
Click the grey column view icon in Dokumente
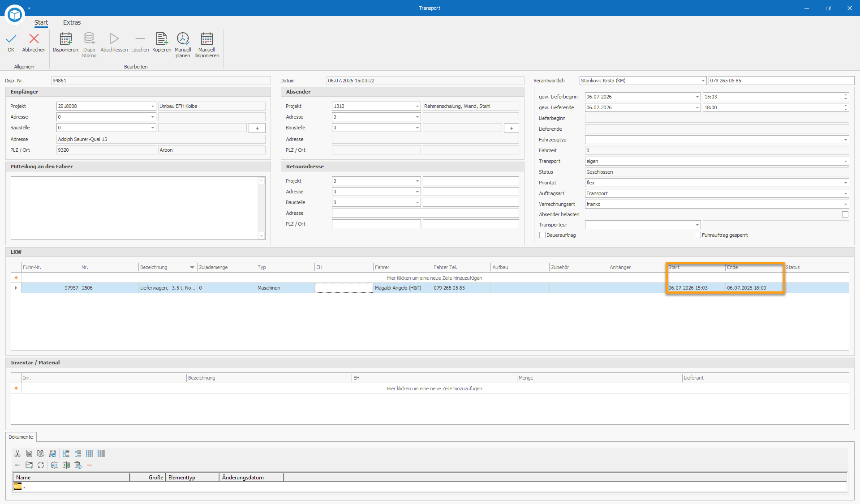[x=101, y=453]
